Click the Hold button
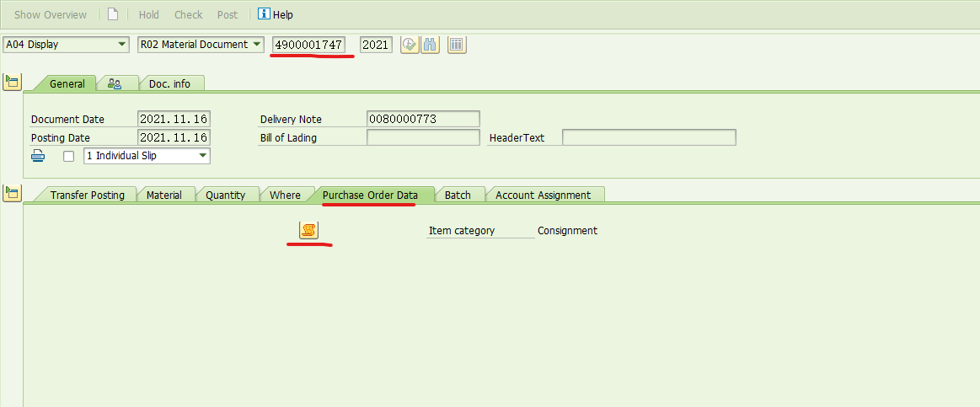980x407 pixels. coord(149,14)
